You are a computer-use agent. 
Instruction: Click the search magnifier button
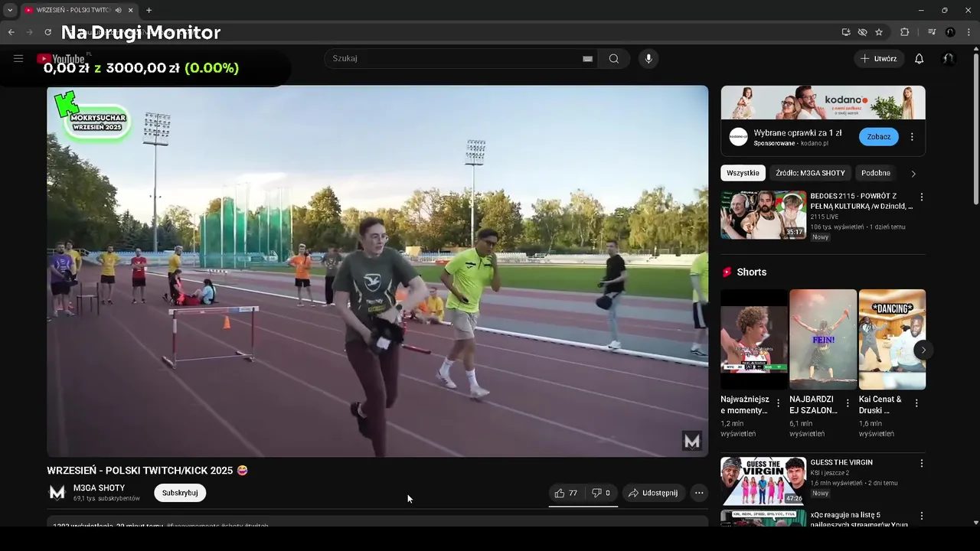(x=613, y=59)
